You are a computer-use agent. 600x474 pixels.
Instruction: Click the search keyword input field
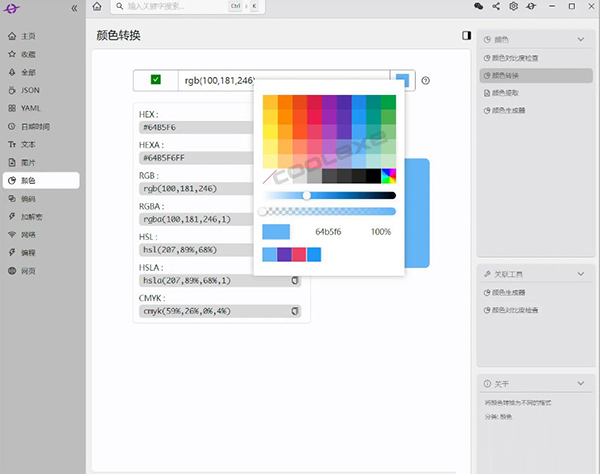[x=175, y=7]
